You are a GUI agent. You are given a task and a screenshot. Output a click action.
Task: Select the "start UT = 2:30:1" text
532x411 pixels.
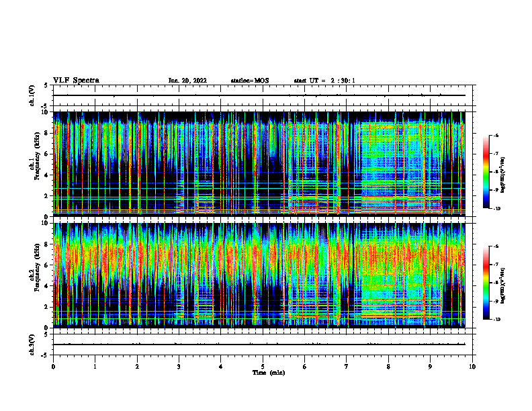pos(324,81)
